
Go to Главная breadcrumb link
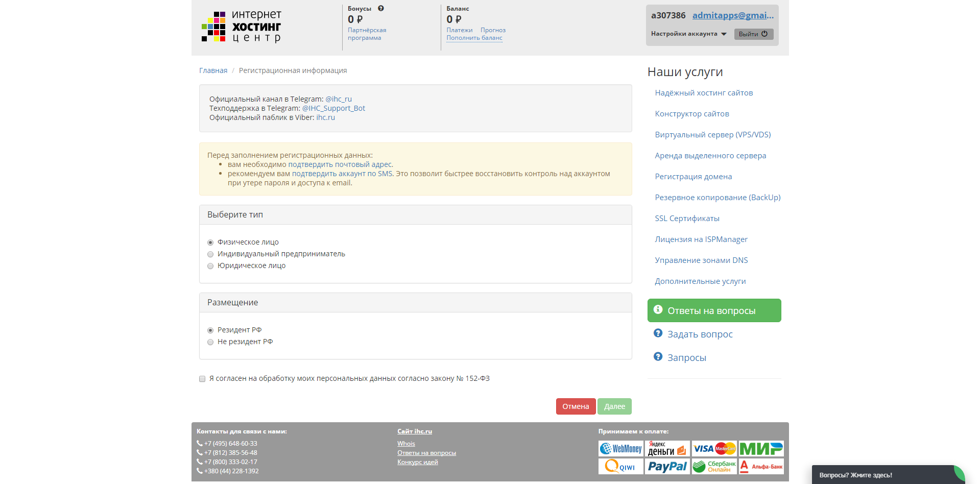coord(213,70)
